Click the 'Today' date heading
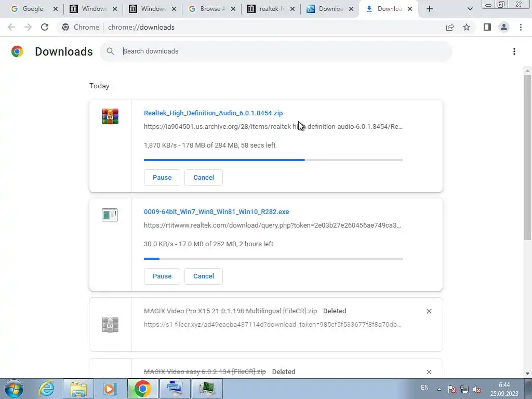Screen dimensions: 532x399 tap(99, 86)
